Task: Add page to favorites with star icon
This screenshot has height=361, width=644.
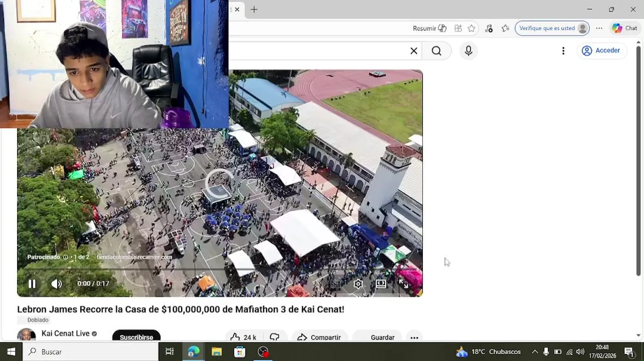Action: pyautogui.click(x=471, y=28)
